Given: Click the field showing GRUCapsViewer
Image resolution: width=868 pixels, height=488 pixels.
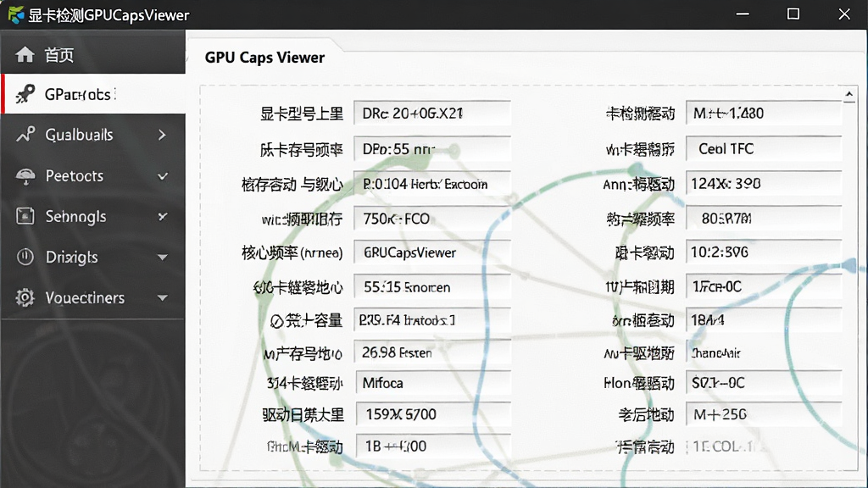Looking at the screenshot, I should [x=431, y=252].
